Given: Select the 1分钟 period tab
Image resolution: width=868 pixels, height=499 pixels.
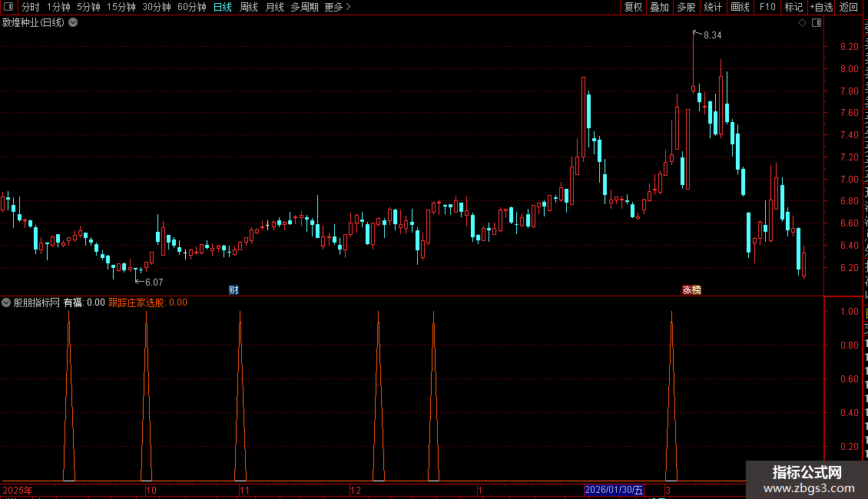Looking at the screenshot, I should click(x=58, y=7).
